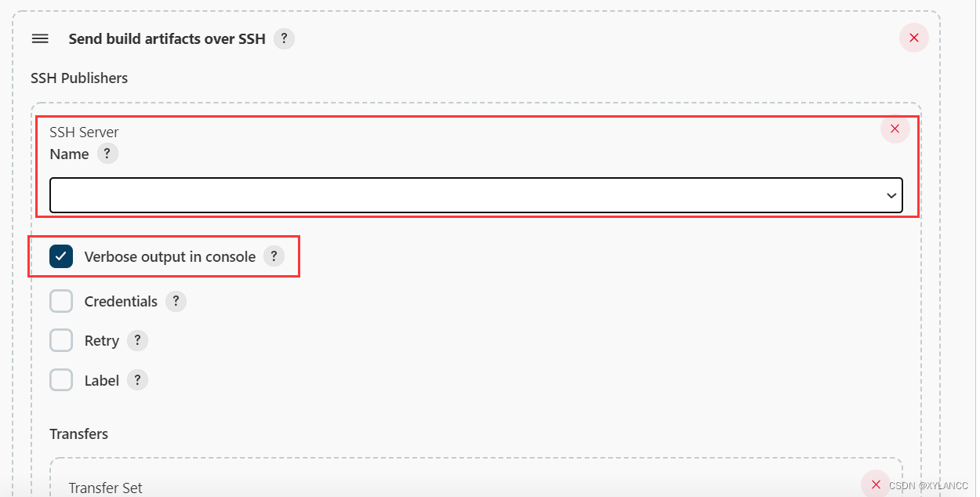Click the Verbose output in console label

[x=169, y=256]
